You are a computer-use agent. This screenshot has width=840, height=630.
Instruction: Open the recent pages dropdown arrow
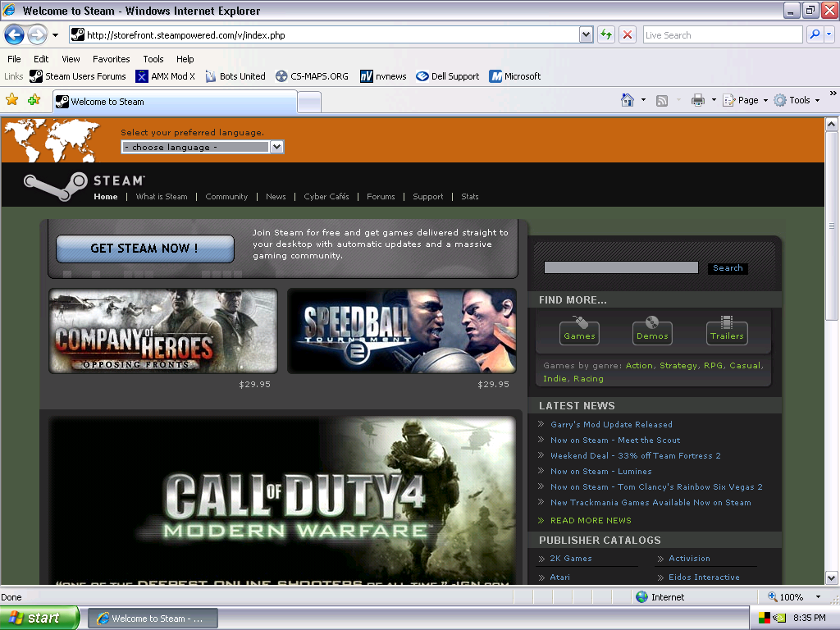coord(55,35)
